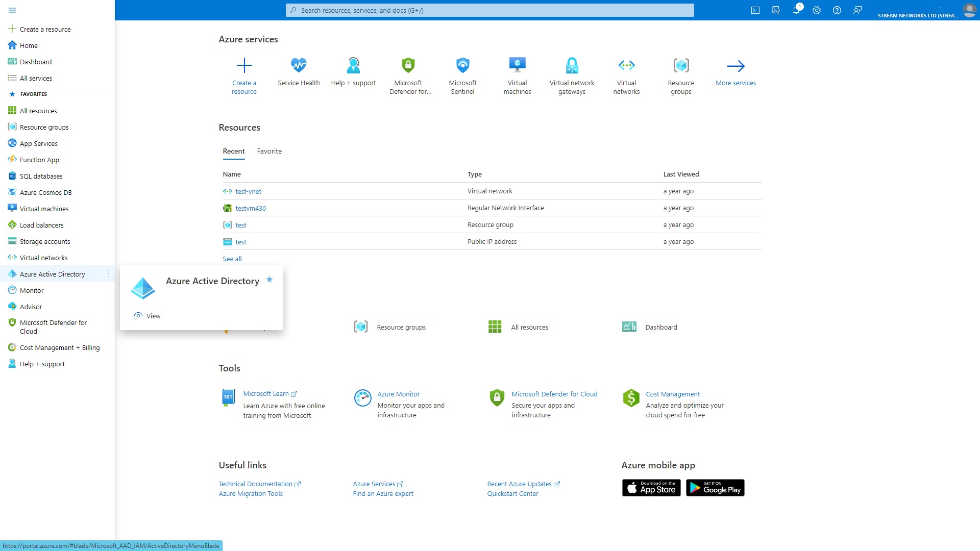Click See all under Resources

[x=232, y=259]
